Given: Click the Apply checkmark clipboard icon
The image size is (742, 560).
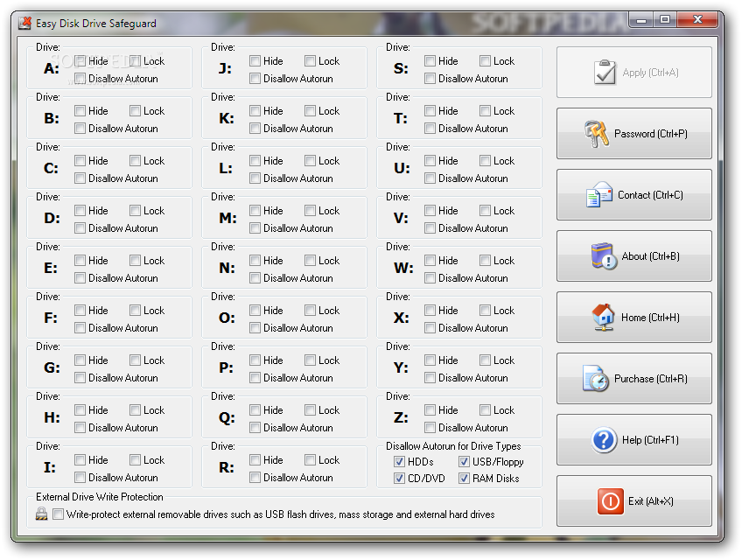Looking at the screenshot, I should pyautogui.click(x=605, y=73).
